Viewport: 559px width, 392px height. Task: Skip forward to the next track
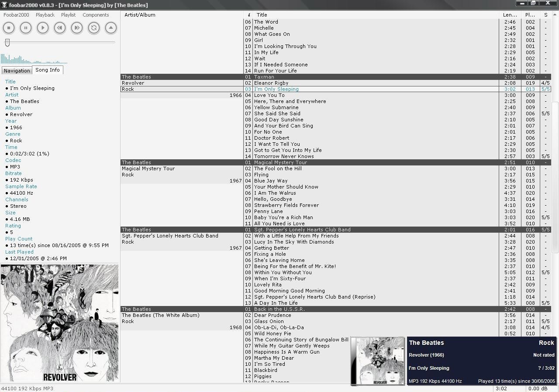[76, 28]
